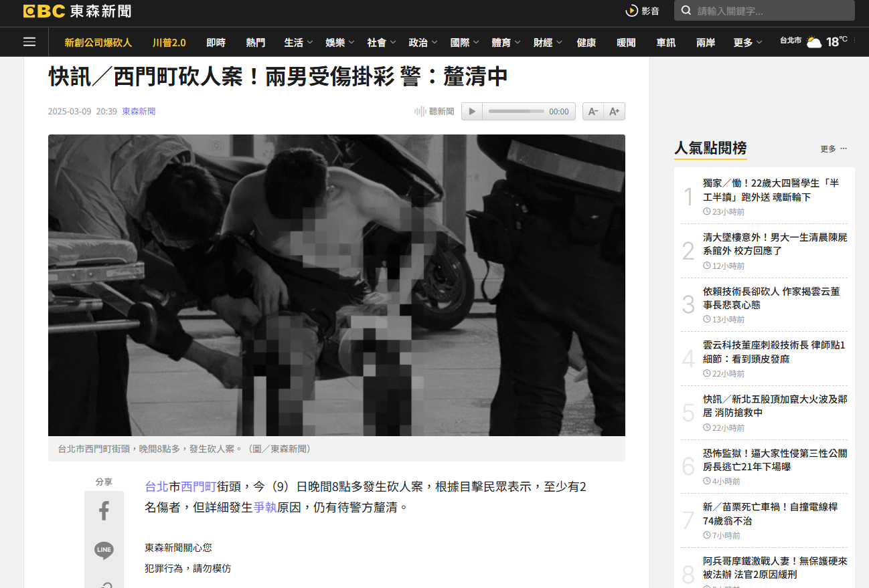Open the 清大墜樓意外 ranked article
869x588 pixels.
click(775, 244)
